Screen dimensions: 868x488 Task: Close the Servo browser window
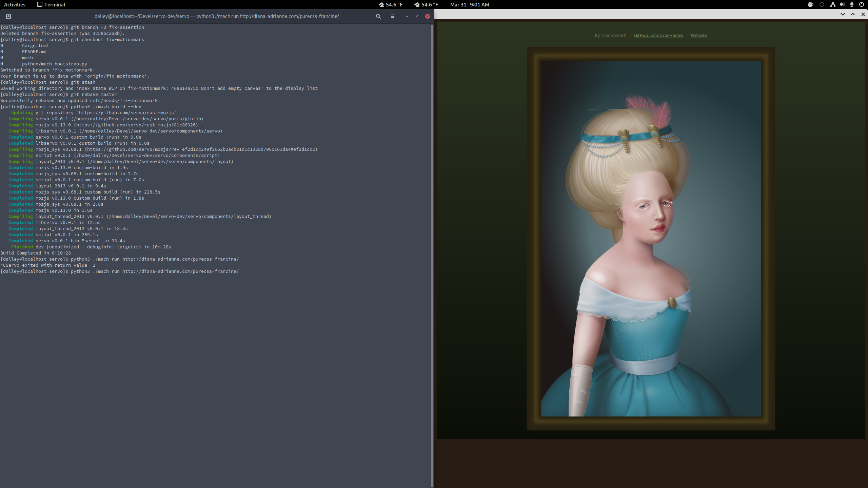tap(863, 14)
